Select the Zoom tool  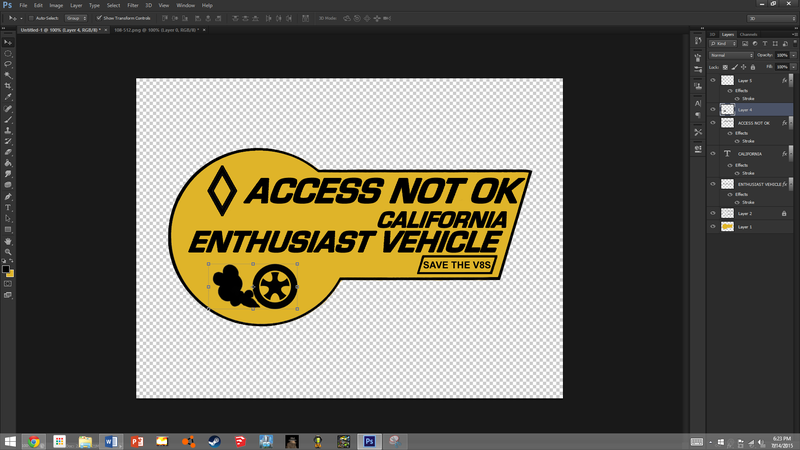tap(8, 252)
